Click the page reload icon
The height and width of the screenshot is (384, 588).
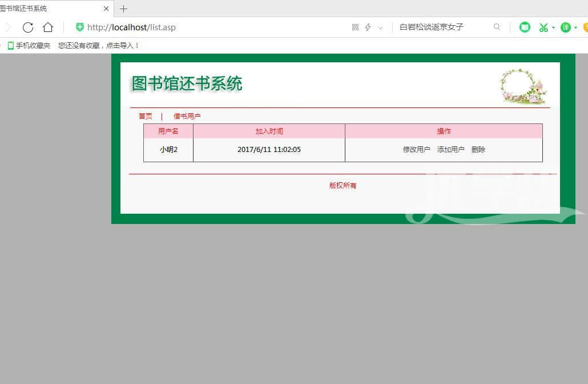[x=28, y=27]
